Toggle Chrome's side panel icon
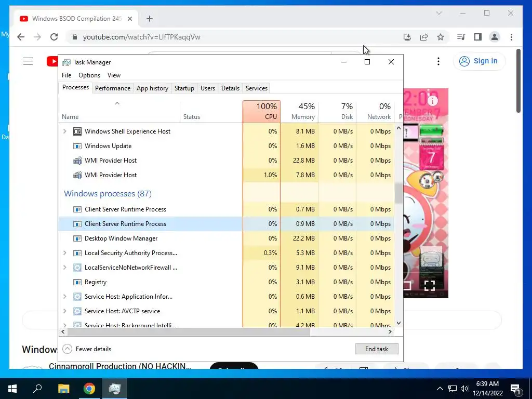 pyautogui.click(x=478, y=37)
